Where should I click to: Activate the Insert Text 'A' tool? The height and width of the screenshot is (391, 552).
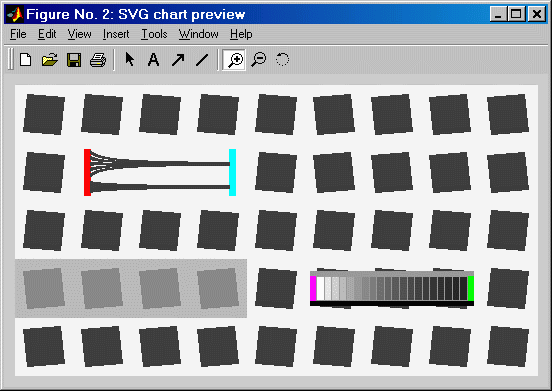pyautogui.click(x=153, y=59)
